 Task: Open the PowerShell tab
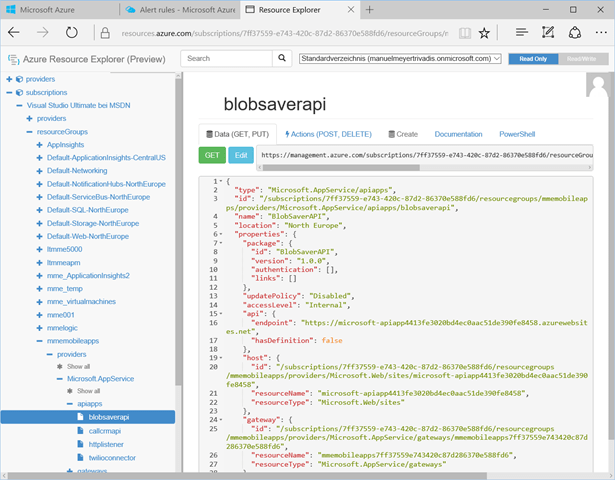point(517,134)
